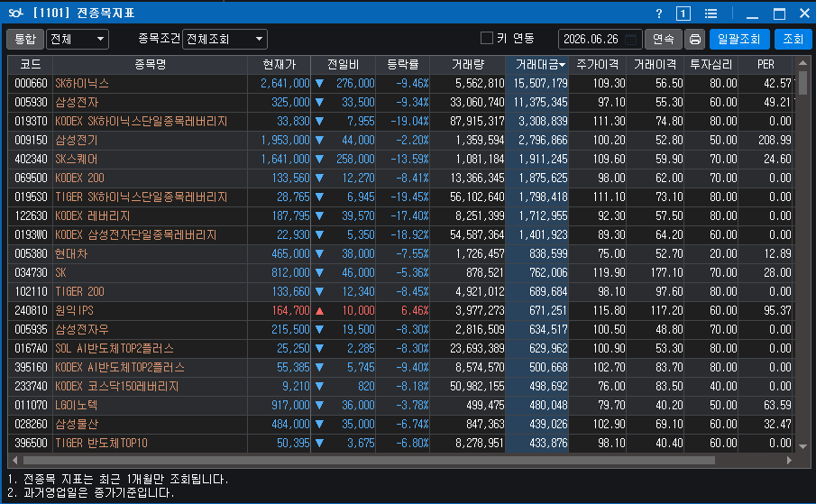
Task: Click price 2,641,000 of SK하이닉스
Action: pos(285,83)
